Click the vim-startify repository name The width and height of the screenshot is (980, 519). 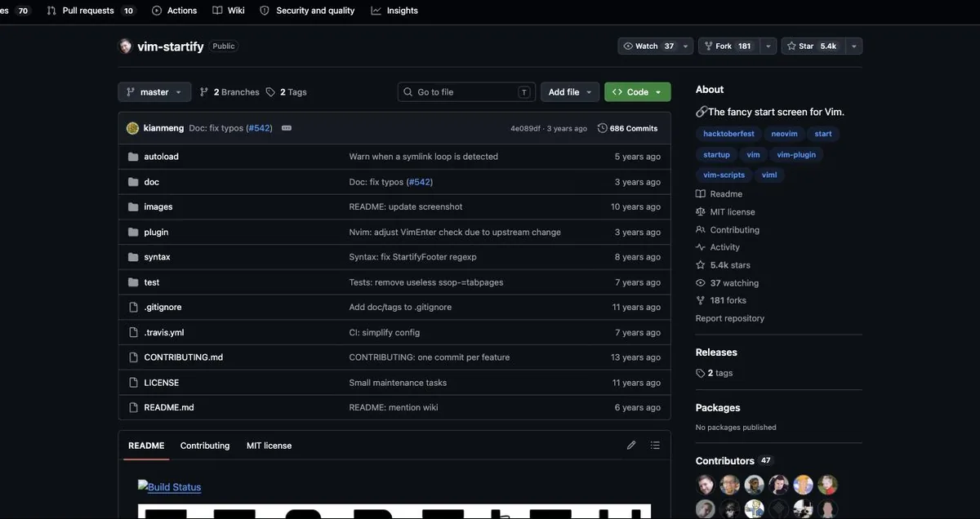170,47
